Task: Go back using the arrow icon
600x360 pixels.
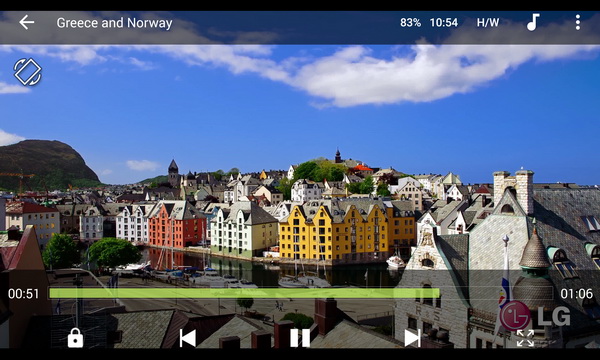Action: click(26, 23)
